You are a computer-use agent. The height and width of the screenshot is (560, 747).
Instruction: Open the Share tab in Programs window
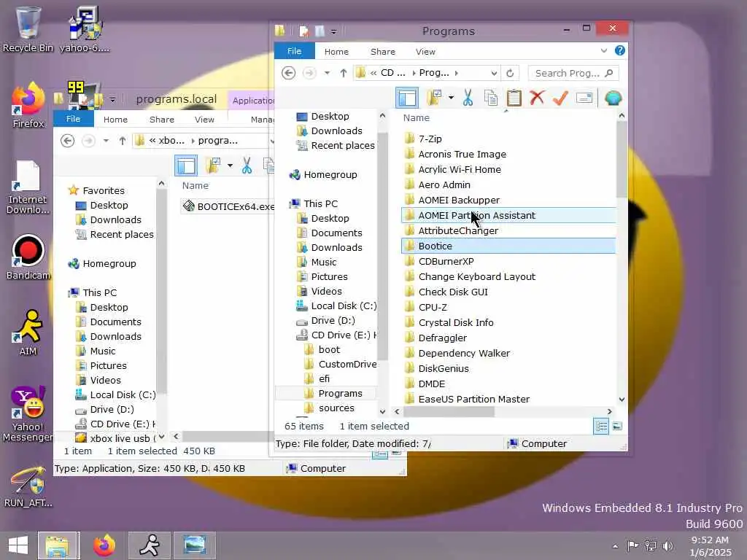pyautogui.click(x=382, y=52)
